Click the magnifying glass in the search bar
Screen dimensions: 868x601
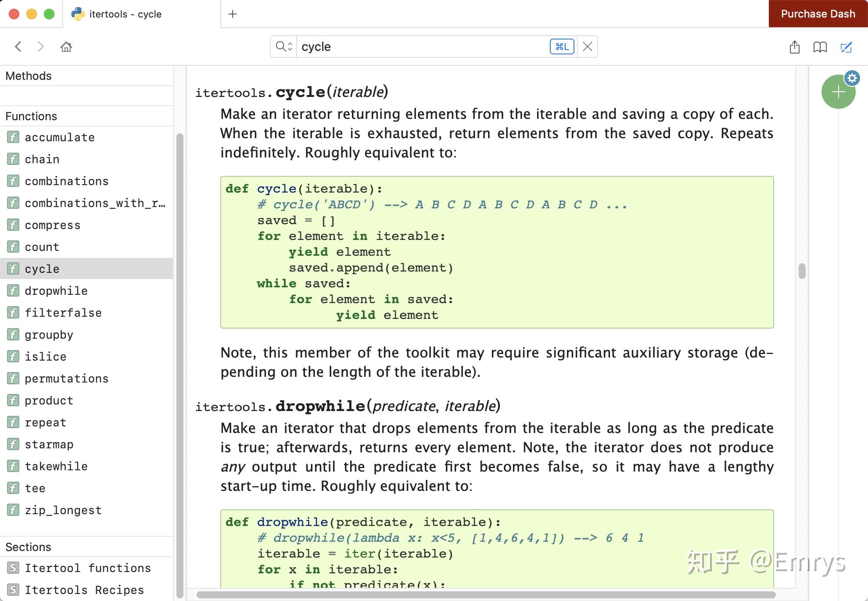pyautogui.click(x=281, y=46)
